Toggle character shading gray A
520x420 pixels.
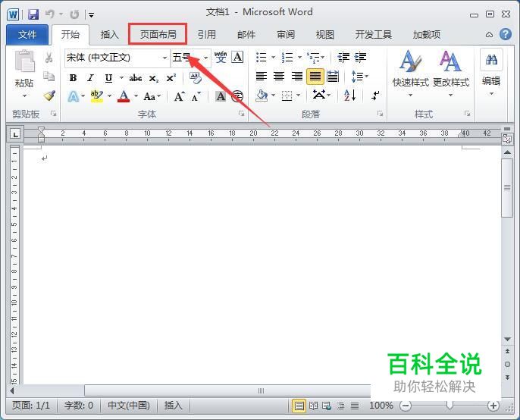[x=221, y=96]
